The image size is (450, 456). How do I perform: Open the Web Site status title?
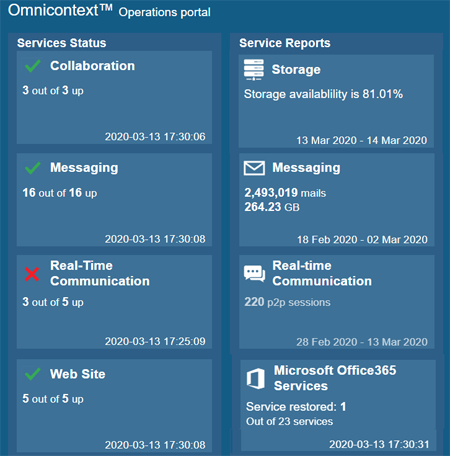78,374
